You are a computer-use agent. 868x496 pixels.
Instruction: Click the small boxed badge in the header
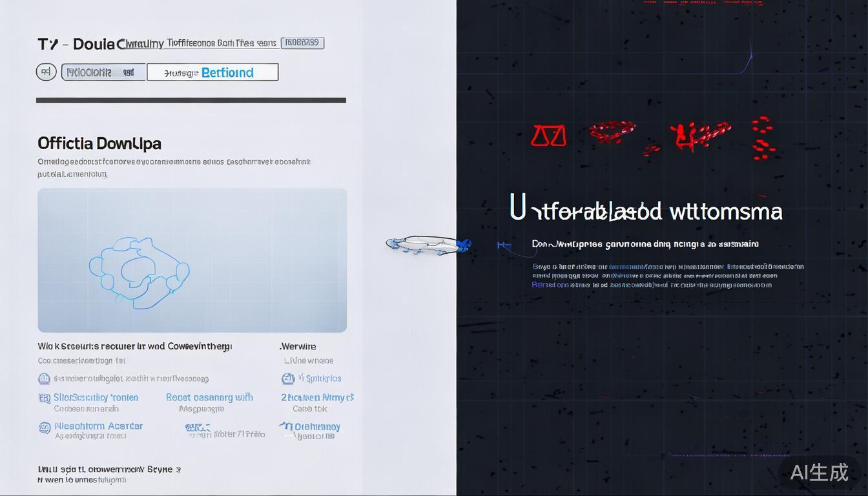303,43
